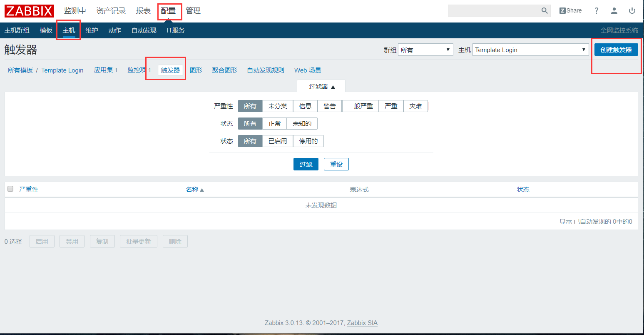The image size is (644, 335).
Task: Expand the 群组 dropdown
Action: [425, 50]
